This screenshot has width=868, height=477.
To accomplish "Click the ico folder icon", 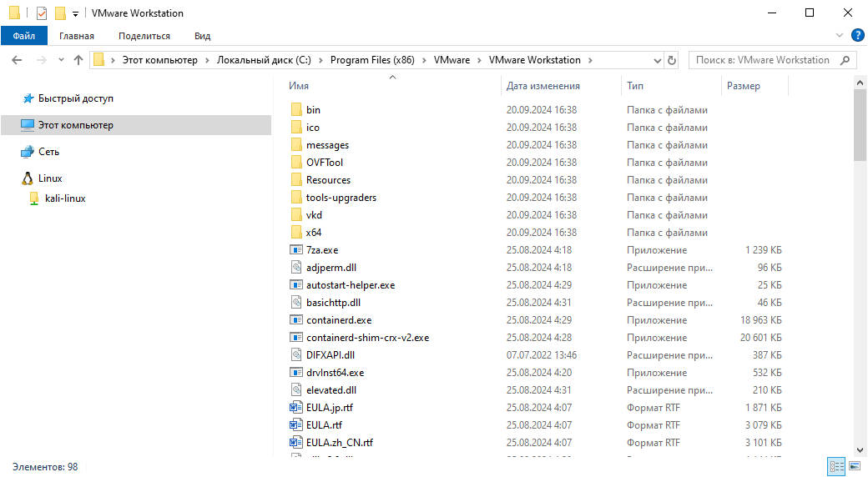I will (x=296, y=128).
